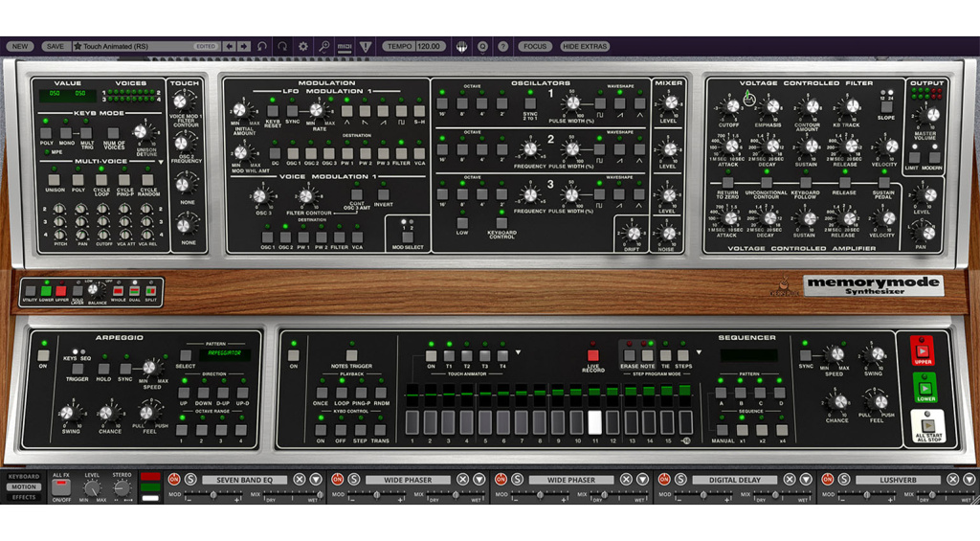
Task: Open the Touch Animator dropdown arrow
Action: pos(518,352)
